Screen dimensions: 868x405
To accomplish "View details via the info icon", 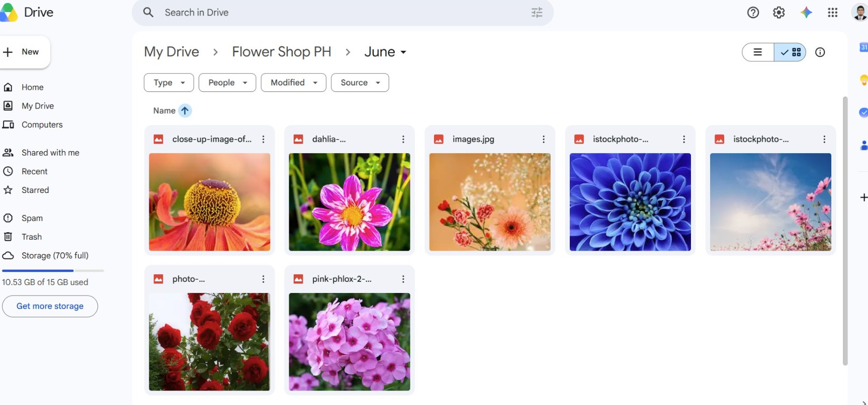I will pyautogui.click(x=820, y=52).
